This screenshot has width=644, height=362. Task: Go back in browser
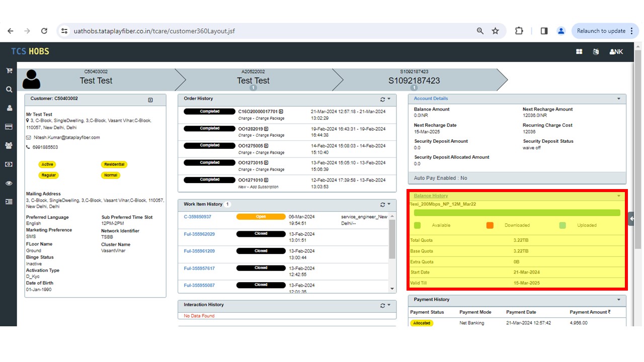coord(11,31)
